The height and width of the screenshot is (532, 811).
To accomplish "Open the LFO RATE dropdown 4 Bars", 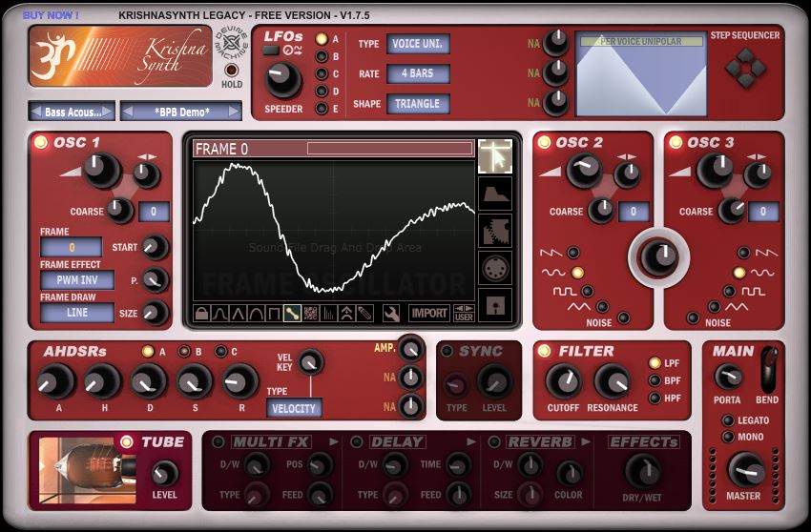I will pyautogui.click(x=418, y=73).
